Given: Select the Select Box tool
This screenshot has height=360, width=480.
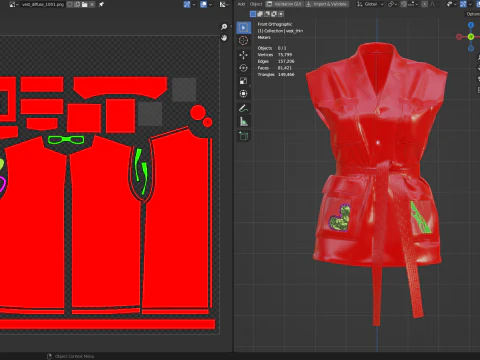Looking at the screenshot, I should (244, 28).
